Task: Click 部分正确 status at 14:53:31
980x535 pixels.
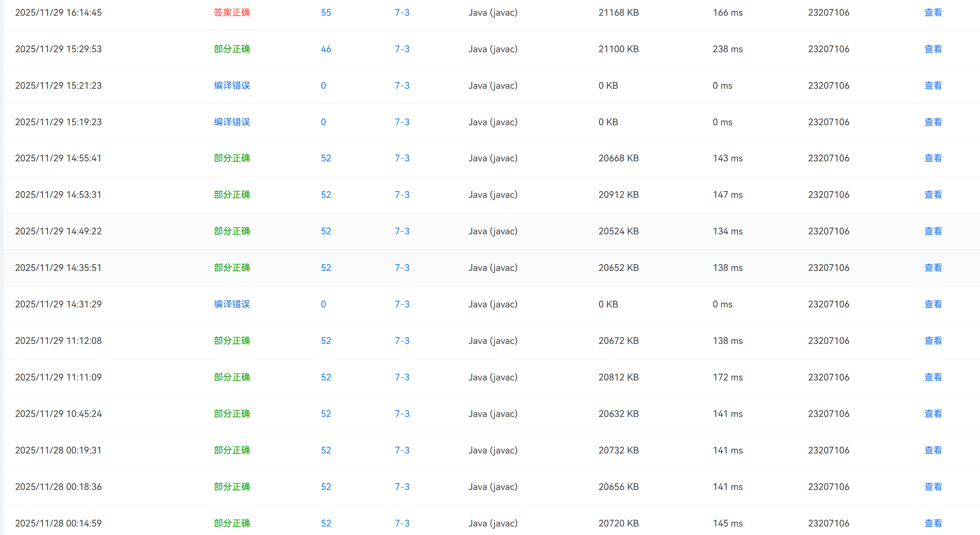Action: tap(232, 195)
